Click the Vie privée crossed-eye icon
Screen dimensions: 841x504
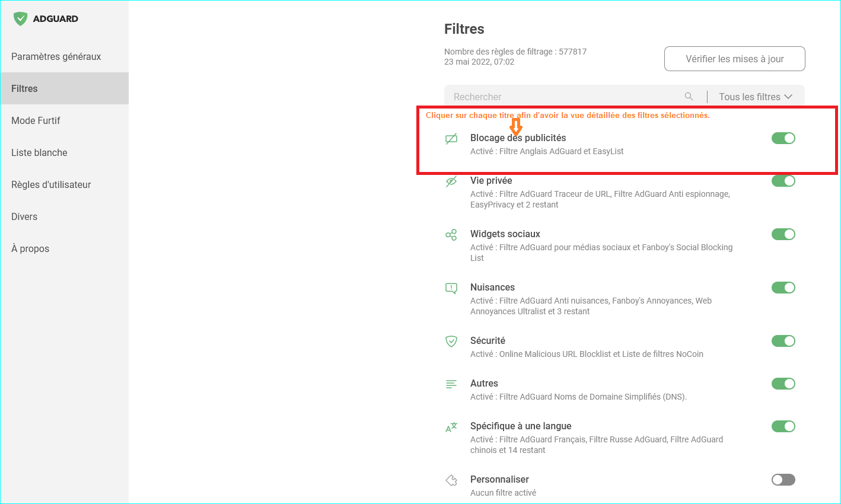[451, 181]
